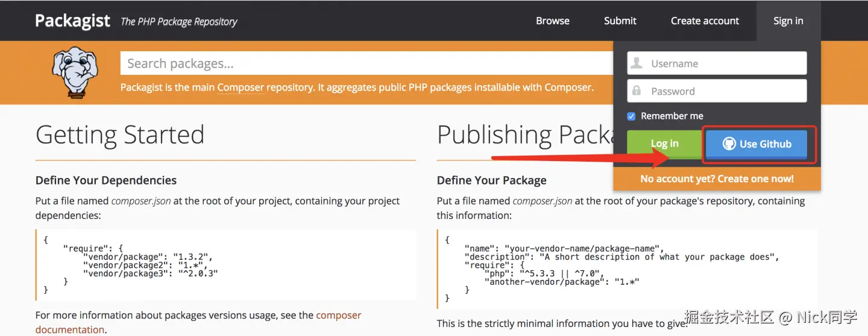Go to Create account in navigation
The width and height of the screenshot is (868, 336).
tap(705, 21)
